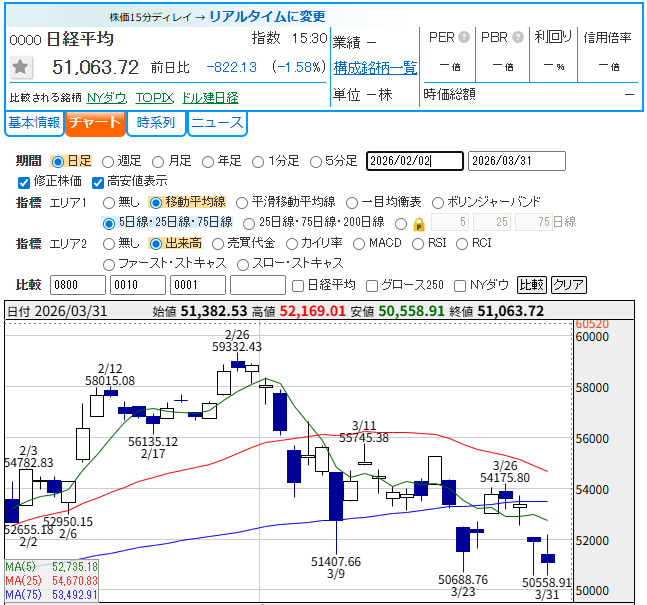
Task: Open the ニュース tab
Action: (217, 124)
